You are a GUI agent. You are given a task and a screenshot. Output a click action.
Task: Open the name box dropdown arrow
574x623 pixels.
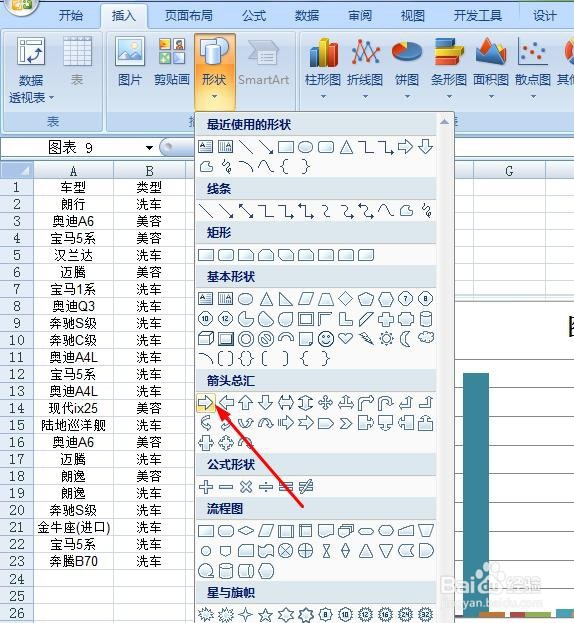click(x=149, y=148)
